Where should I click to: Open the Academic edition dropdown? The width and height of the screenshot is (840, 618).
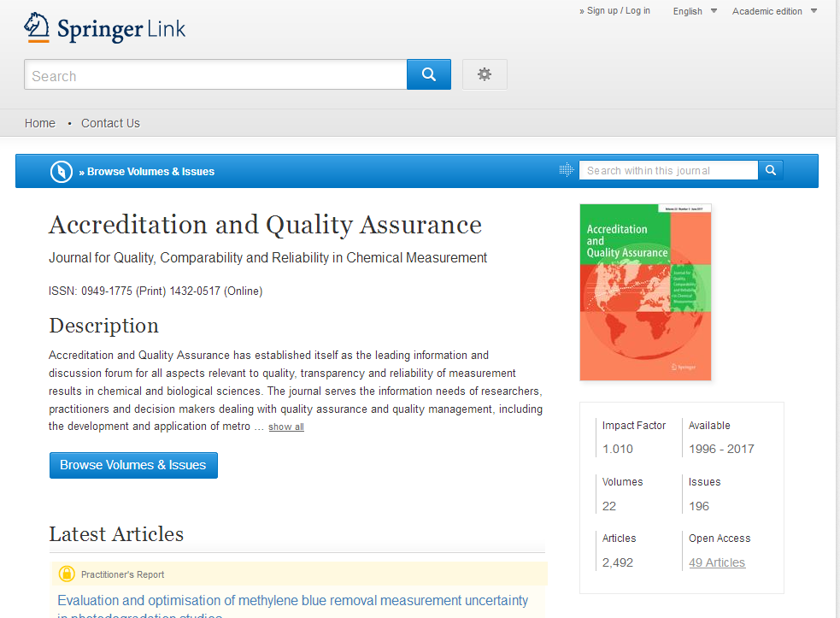click(x=774, y=11)
